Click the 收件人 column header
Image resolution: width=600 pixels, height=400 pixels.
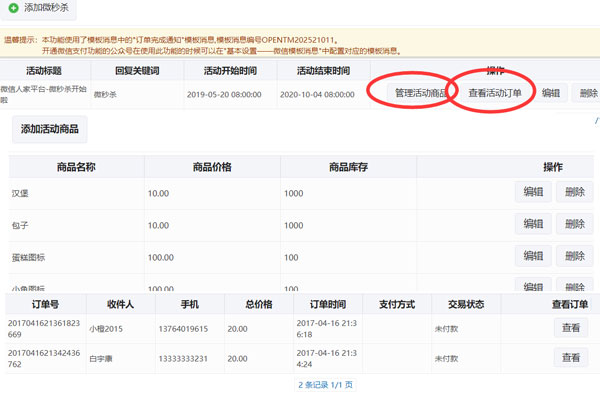(x=120, y=305)
